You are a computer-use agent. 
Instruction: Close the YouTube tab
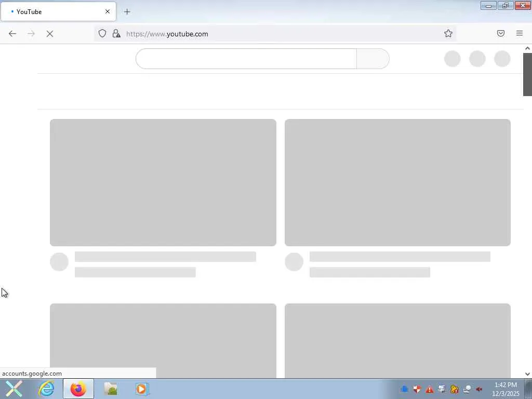coord(108,11)
